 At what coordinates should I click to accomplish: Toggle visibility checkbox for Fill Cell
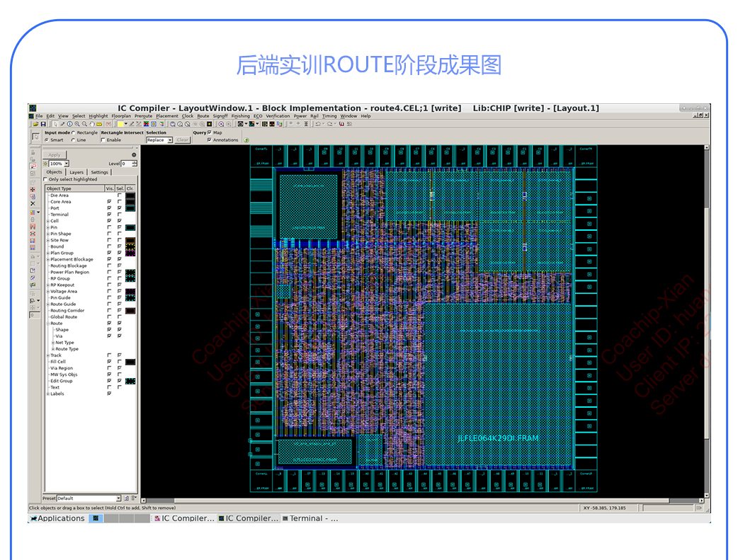click(x=109, y=361)
